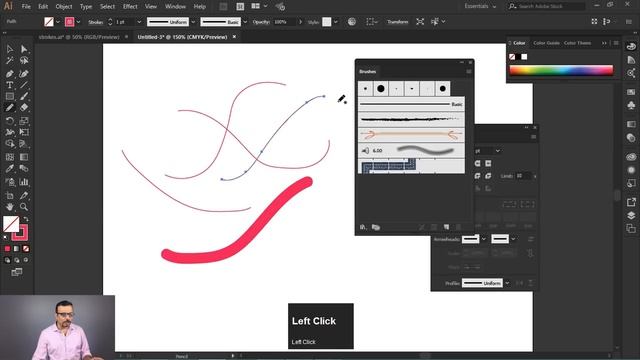Click the Search Adobe Stock field

coord(547,6)
